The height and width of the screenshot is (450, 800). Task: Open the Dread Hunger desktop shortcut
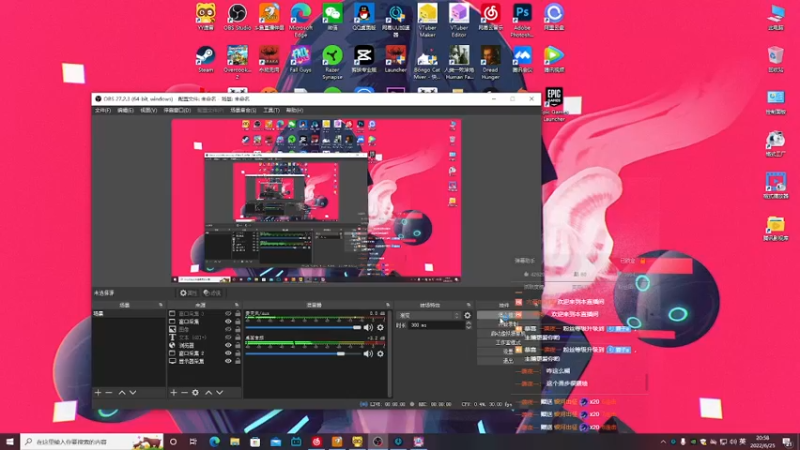point(490,62)
